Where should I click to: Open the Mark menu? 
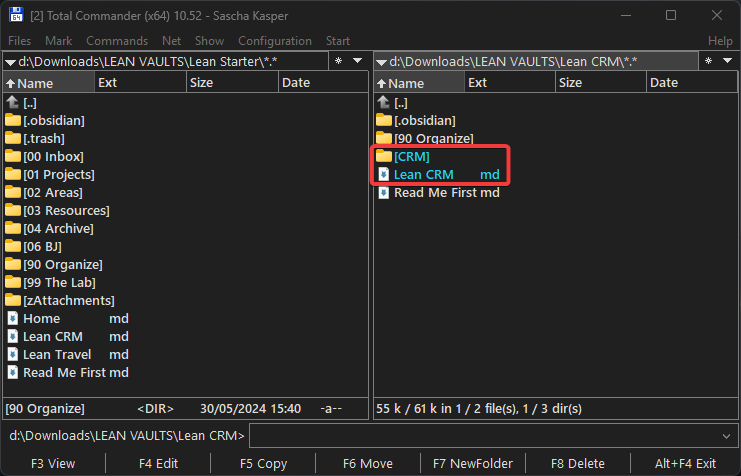click(x=59, y=41)
